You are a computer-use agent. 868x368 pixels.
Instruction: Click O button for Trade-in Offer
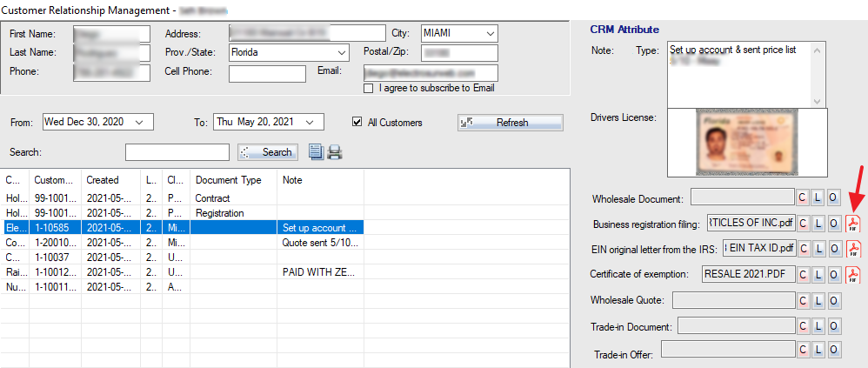(x=834, y=349)
